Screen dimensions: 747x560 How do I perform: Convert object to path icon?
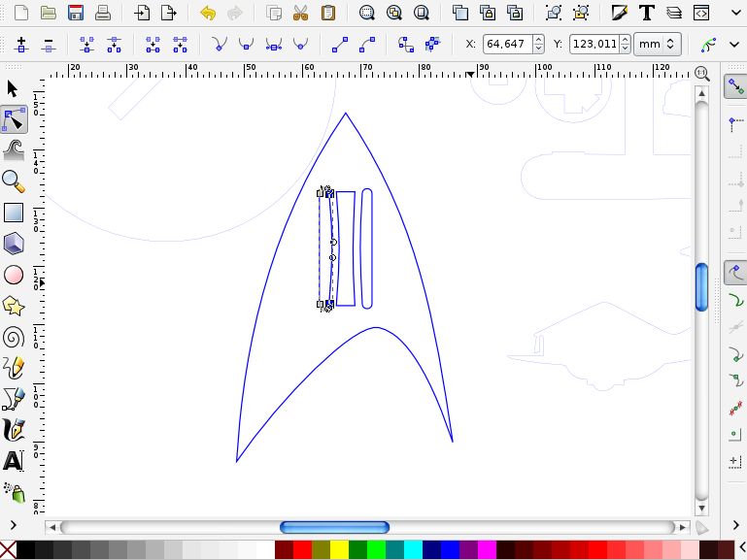click(x=406, y=45)
